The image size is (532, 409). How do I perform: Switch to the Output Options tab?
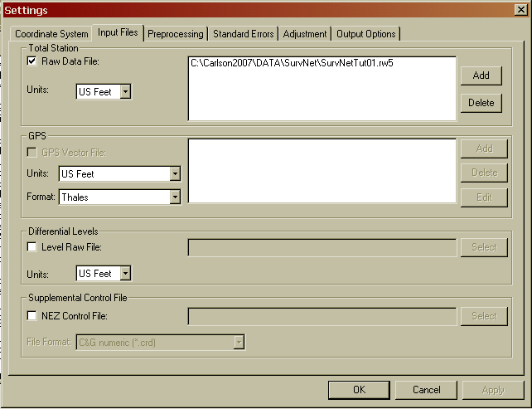point(365,34)
